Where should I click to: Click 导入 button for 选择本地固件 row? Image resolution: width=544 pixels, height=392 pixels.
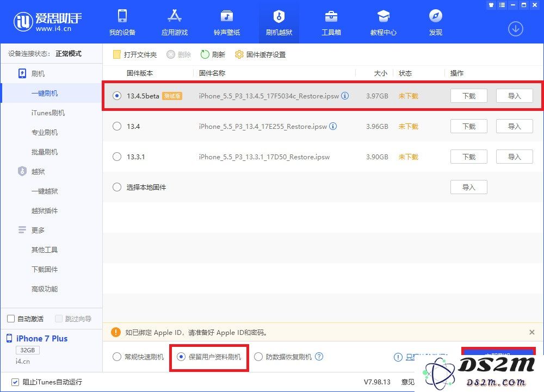(x=469, y=187)
